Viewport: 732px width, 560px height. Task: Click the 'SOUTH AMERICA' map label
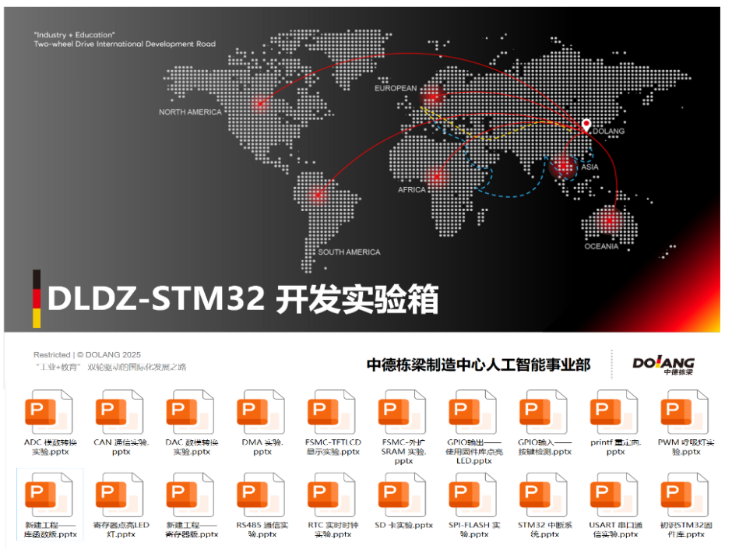coord(349,252)
